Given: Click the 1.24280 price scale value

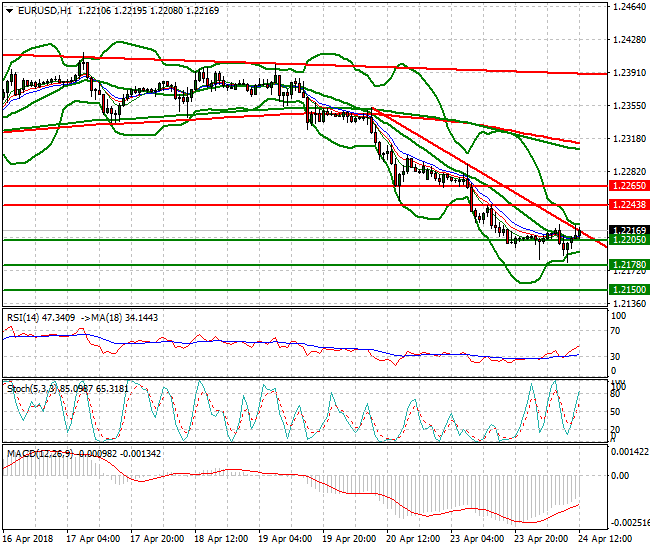Looking at the screenshot, I should (x=629, y=40).
